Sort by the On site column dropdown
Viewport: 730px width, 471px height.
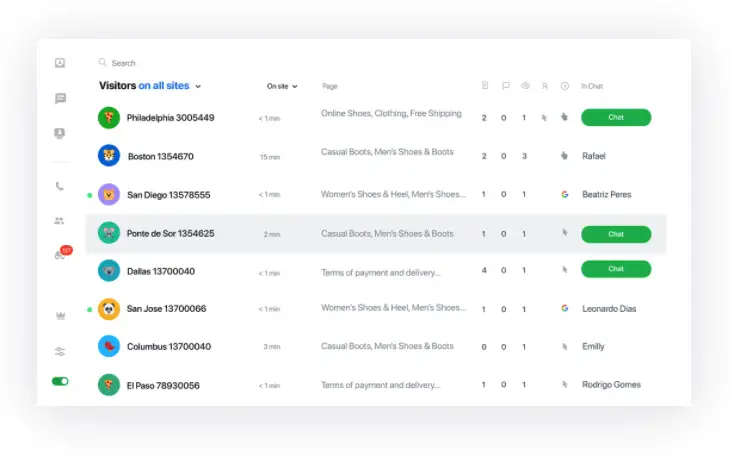[x=282, y=86]
